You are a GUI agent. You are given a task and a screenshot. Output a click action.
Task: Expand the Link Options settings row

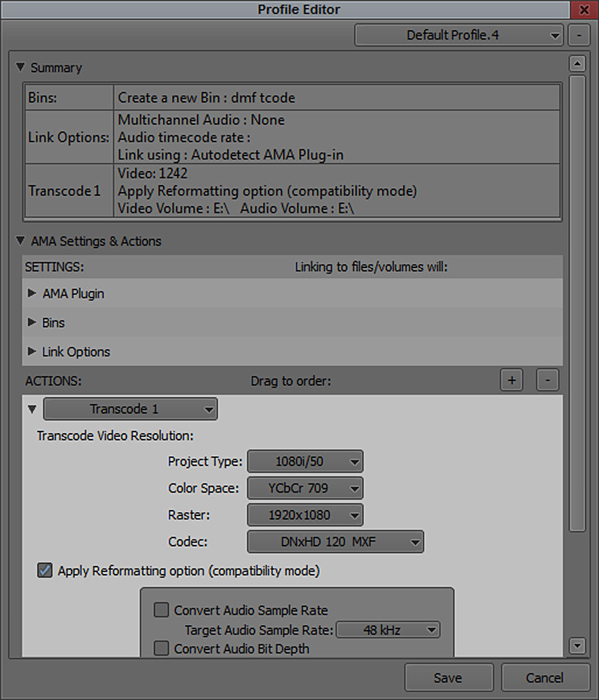(32, 352)
